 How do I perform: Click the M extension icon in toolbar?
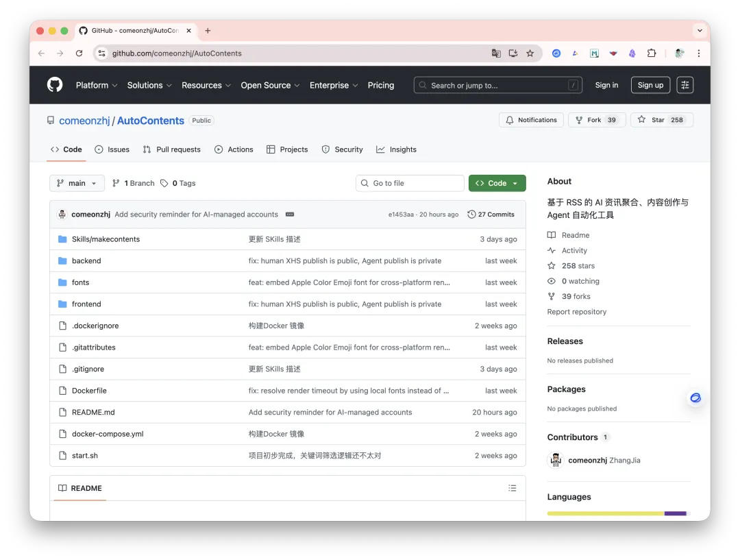point(594,53)
